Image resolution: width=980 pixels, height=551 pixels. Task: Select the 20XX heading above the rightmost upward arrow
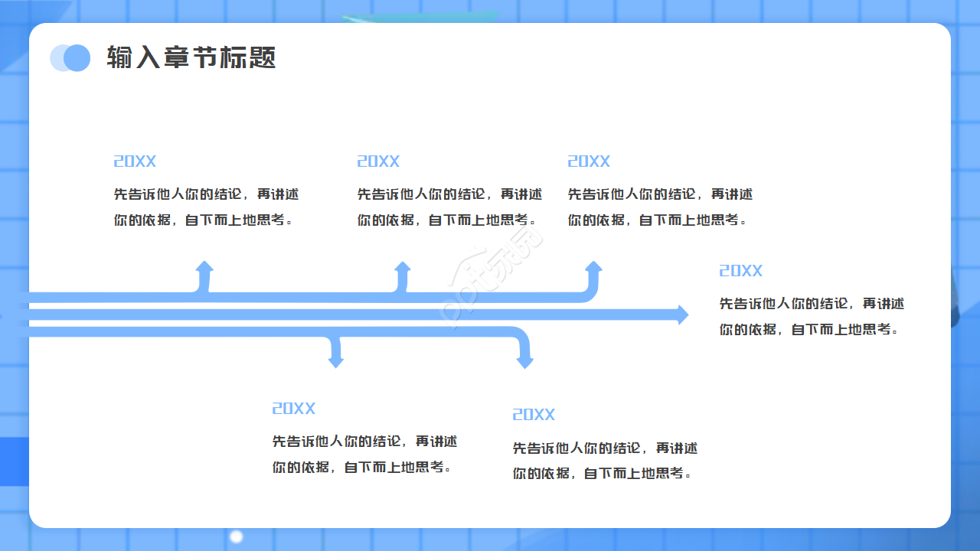589,161
